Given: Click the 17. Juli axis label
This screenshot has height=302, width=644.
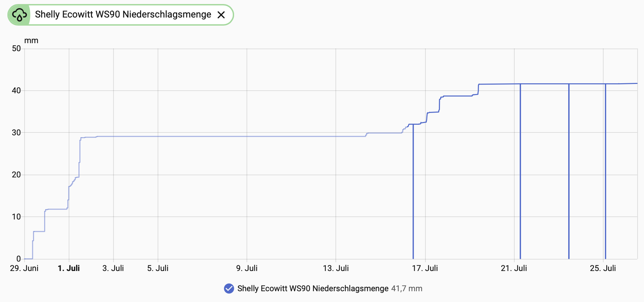Looking at the screenshot, I should 425,268.
